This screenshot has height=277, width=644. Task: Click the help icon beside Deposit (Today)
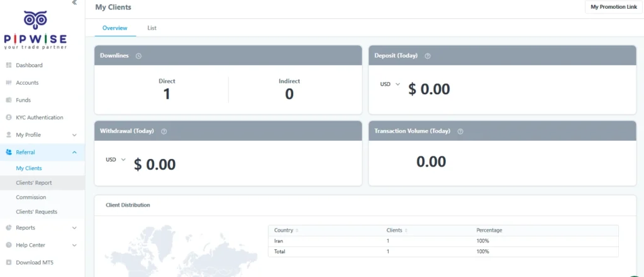(428, 56)
